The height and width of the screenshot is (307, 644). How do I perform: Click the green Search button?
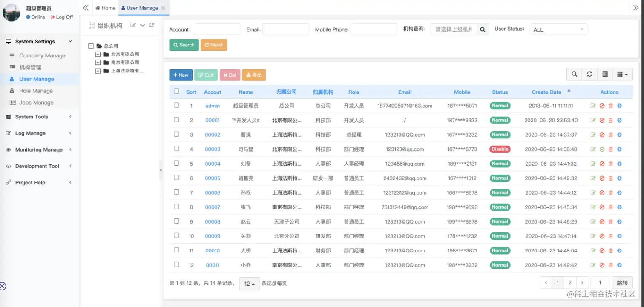pyautogui.click(x=184, y=45)
